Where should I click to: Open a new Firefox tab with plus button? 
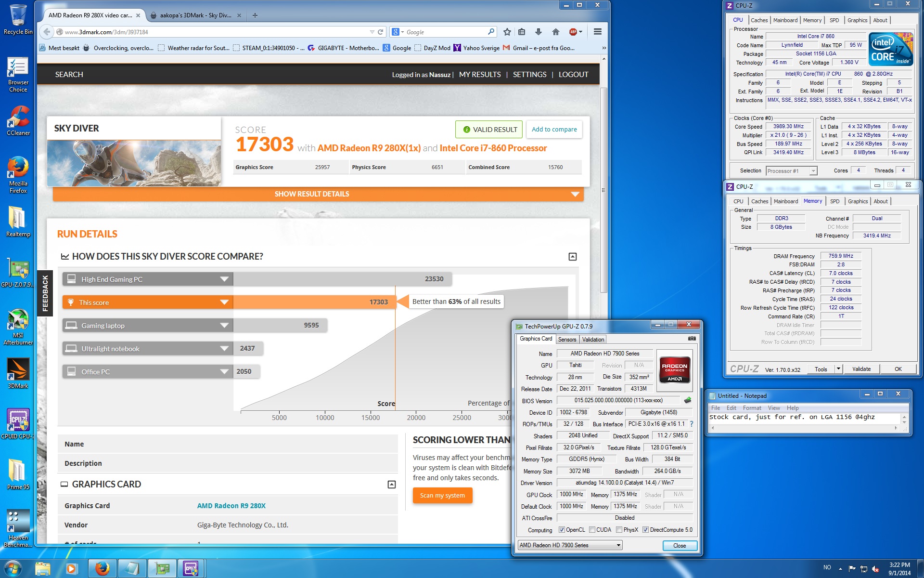255,15
